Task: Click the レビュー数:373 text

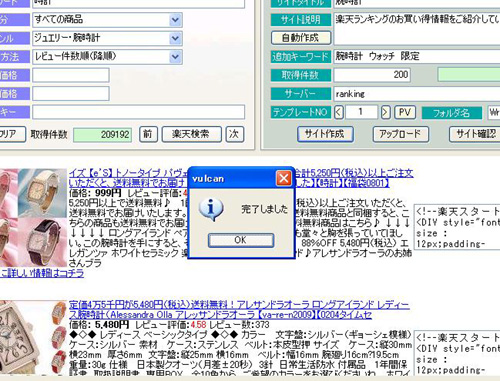Action: [x=239, y=325]
